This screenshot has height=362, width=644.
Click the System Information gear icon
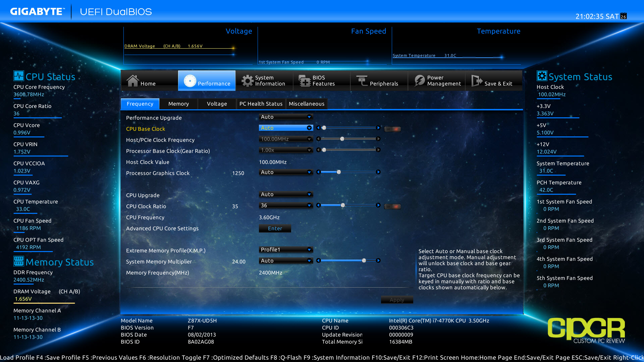coord(248,81)
